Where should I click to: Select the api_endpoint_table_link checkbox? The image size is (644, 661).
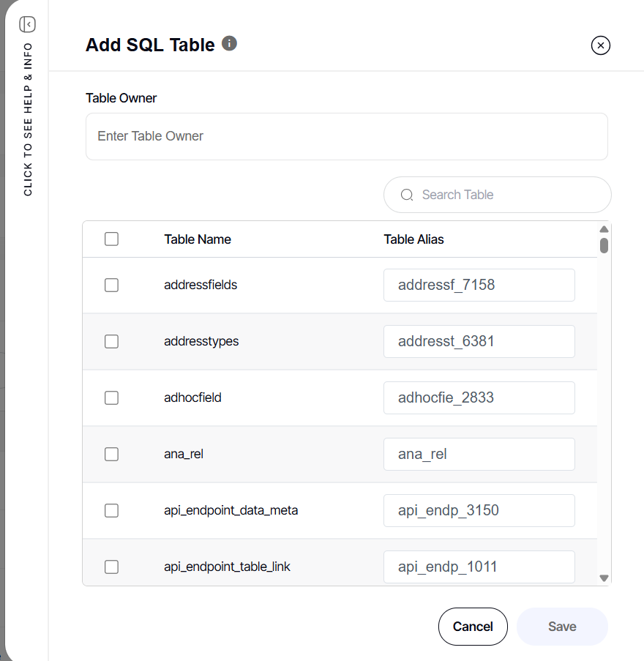pyautogui.click(x=111, y=567)
